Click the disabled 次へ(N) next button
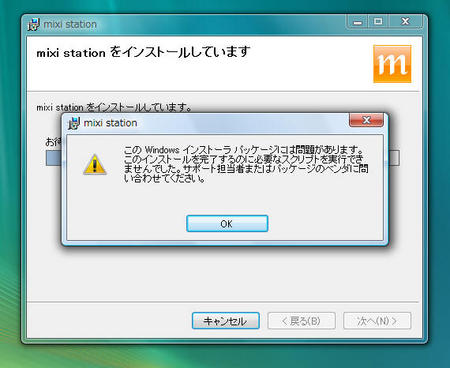This screenshot has width=450, height=368. pos(377,321)
